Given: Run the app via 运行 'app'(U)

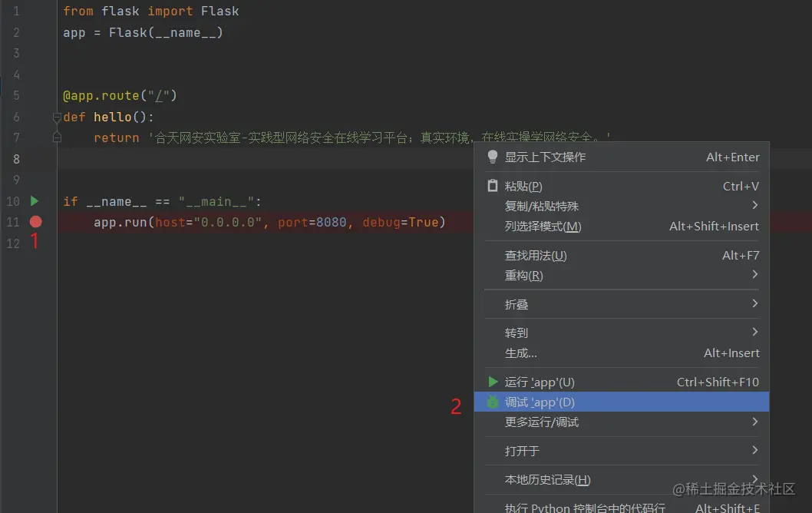Looking at the screenshot, I should (x=622, y=382).
